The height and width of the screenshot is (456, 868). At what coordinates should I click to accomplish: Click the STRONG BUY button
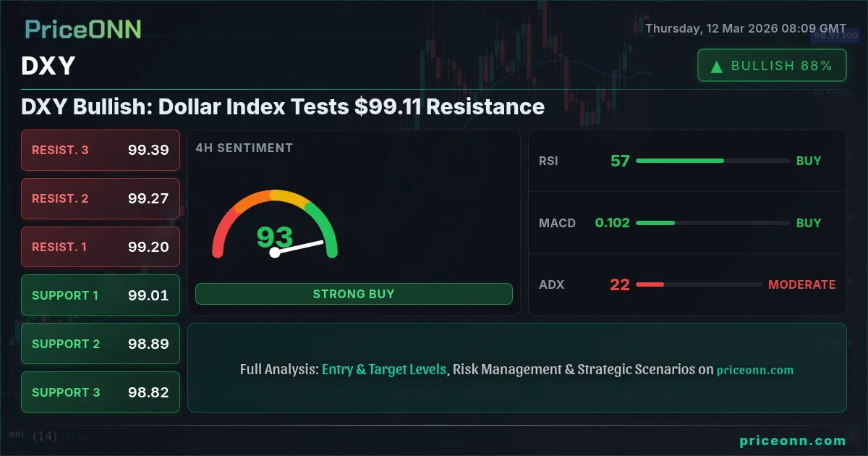pyautogui.click(x=354, y=294)
